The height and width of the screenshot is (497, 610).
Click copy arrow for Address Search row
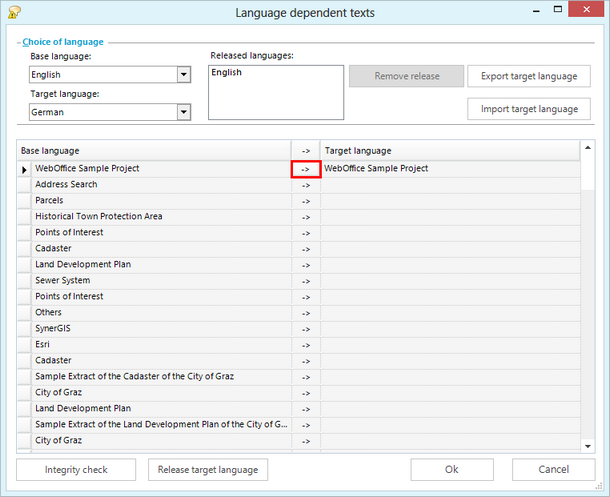pos(306,186)
